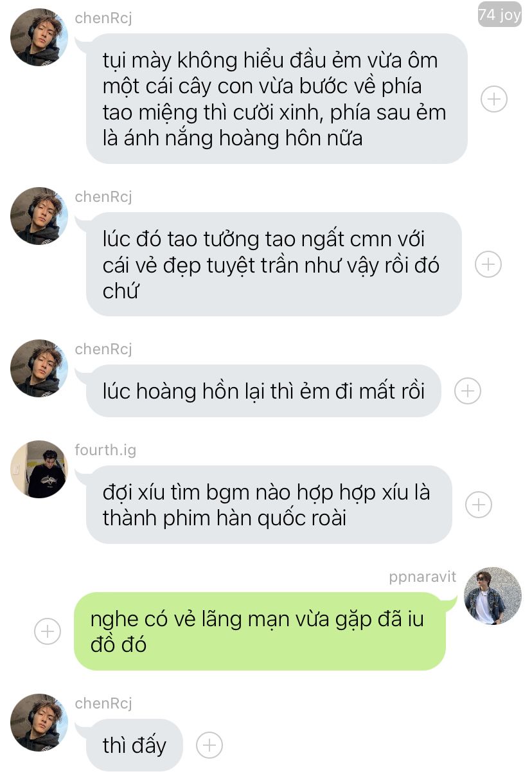This screenshot has height=776, width=532.
Task: Select the 'thì đấy' message bubble
Action: coord(134,745)
